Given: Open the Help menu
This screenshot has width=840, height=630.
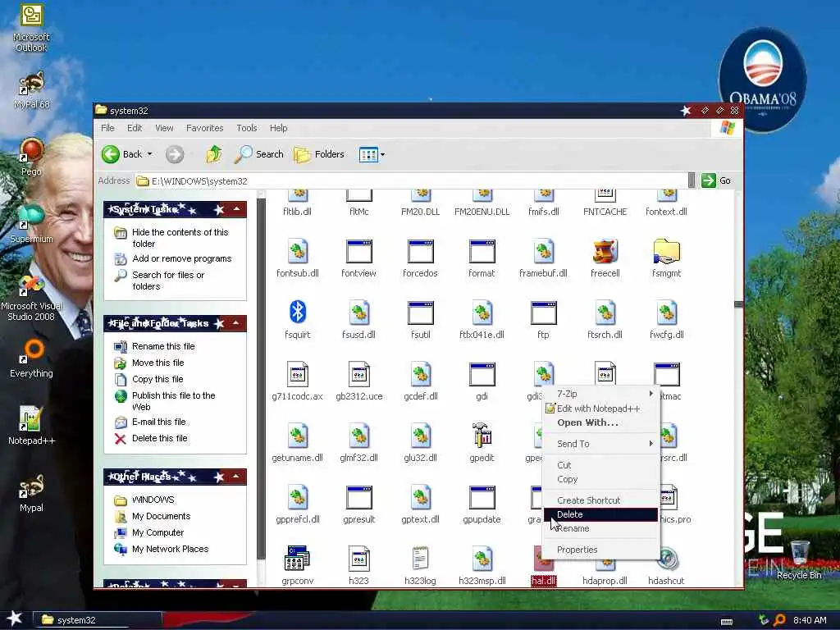Looking at the screenshot, I should point(278,128).
